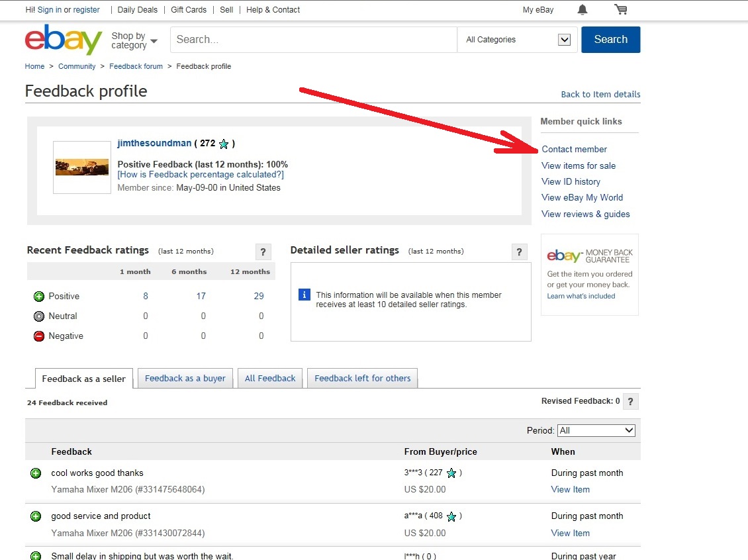748x560 pixels.
Task: Click Contact member link
Action: coord(575,150)
